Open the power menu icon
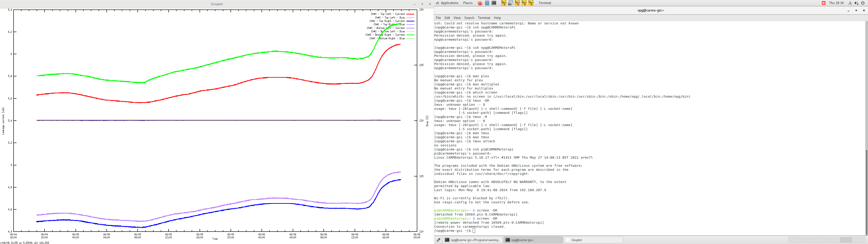 coord(863,3)
